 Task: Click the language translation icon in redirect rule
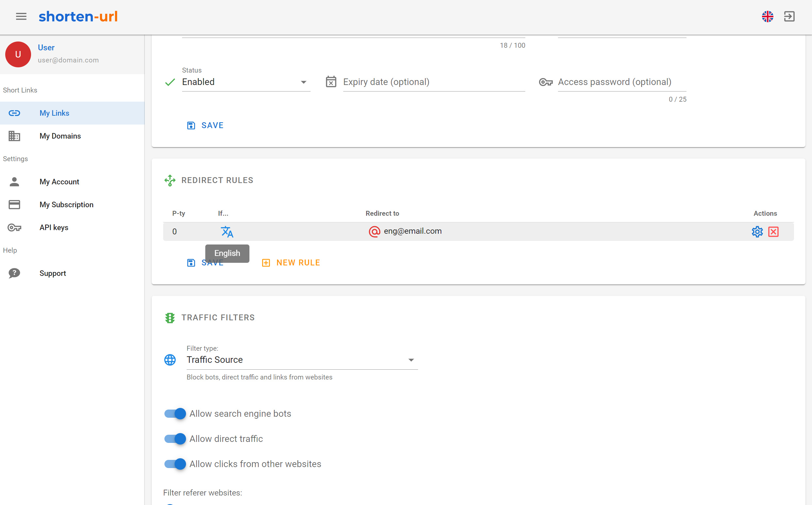227,231
